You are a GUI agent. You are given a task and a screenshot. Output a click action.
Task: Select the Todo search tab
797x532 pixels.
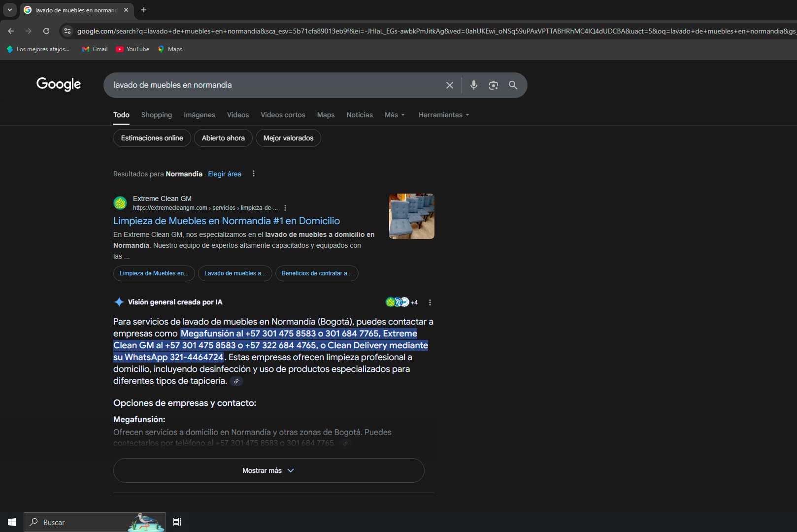(x=121, y=115)
